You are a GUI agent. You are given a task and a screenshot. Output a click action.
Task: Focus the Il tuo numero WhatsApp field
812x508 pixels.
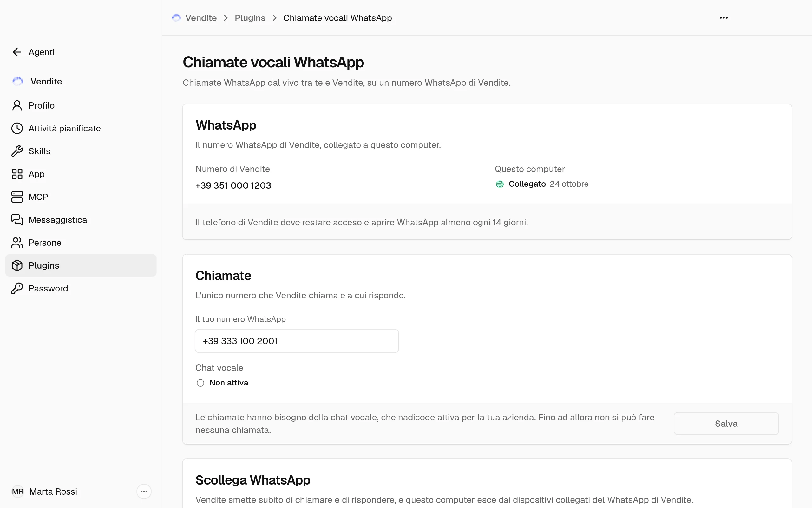pyautogui.click(x=297, y=341)
